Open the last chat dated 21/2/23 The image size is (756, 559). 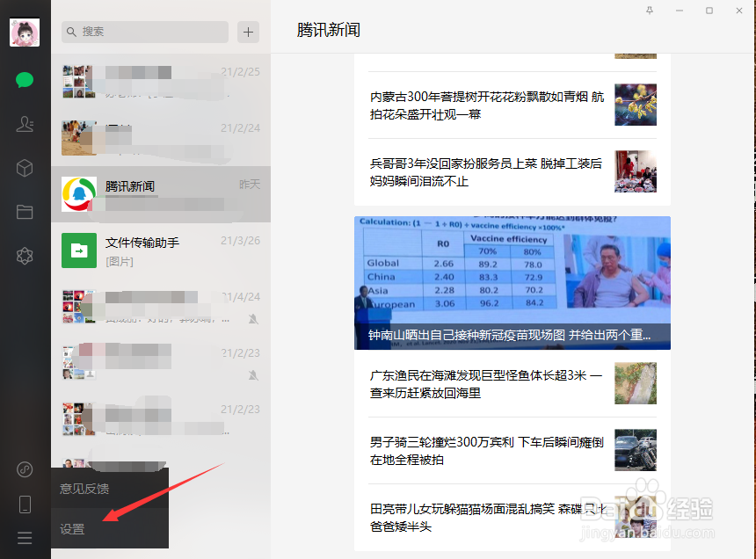161,419
